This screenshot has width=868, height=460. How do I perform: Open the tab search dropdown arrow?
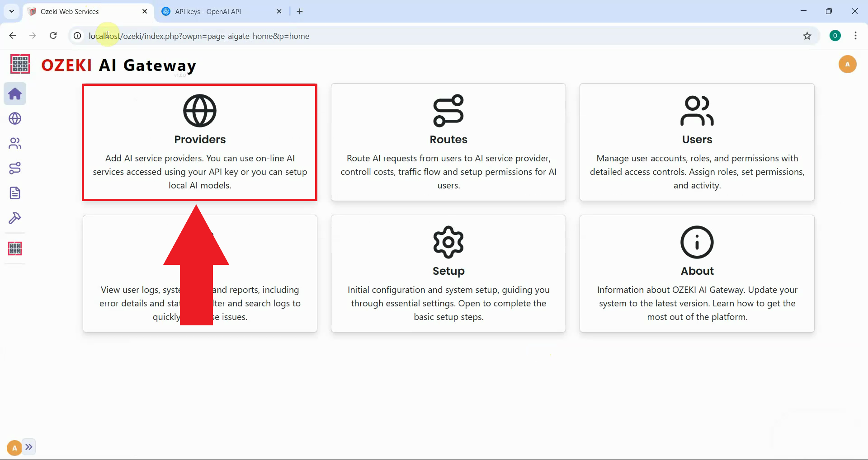[x=11, y=11]
